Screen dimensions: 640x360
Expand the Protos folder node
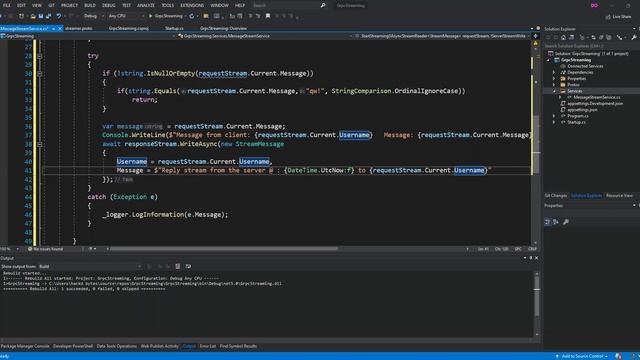554,84
